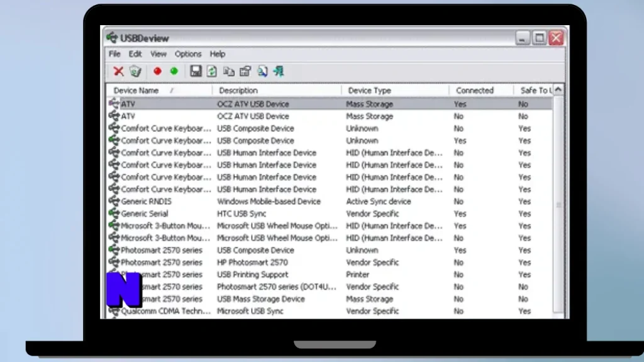Sort by the Device Name column header
This screenshot has width=644, height=362.
(159, 90)
